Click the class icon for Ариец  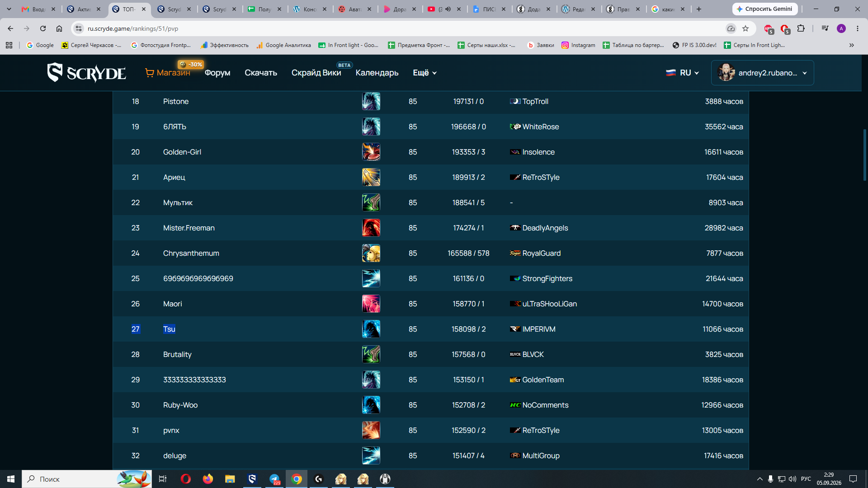point(371,177)
